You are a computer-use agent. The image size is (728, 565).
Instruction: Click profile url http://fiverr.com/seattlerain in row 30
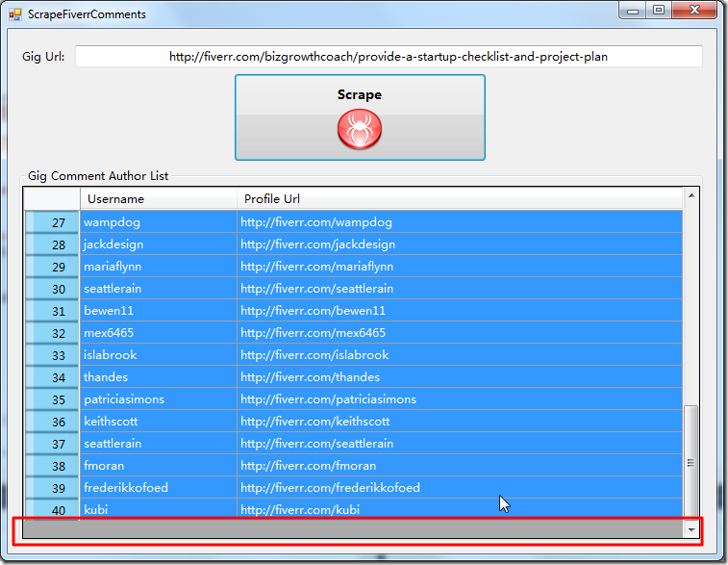(460, 289)
